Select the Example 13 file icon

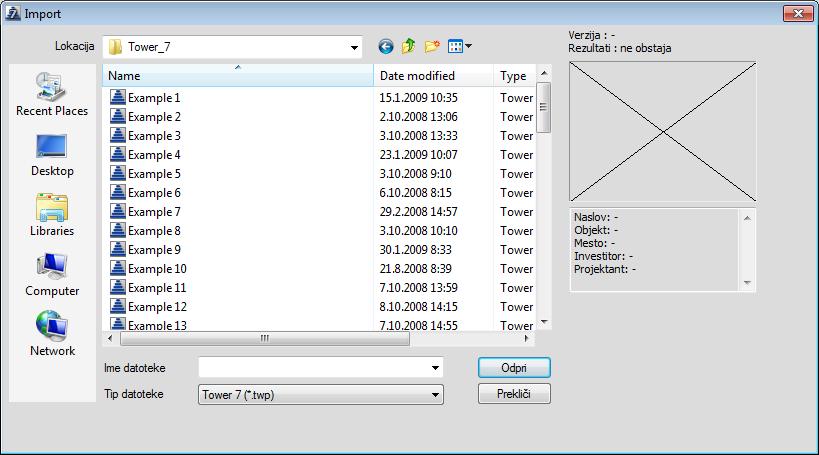pos(118,324)
